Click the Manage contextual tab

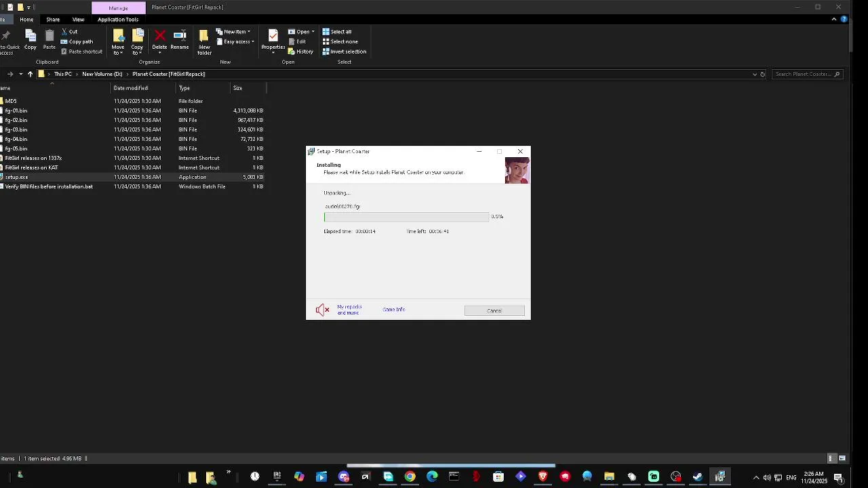[118, 7]
